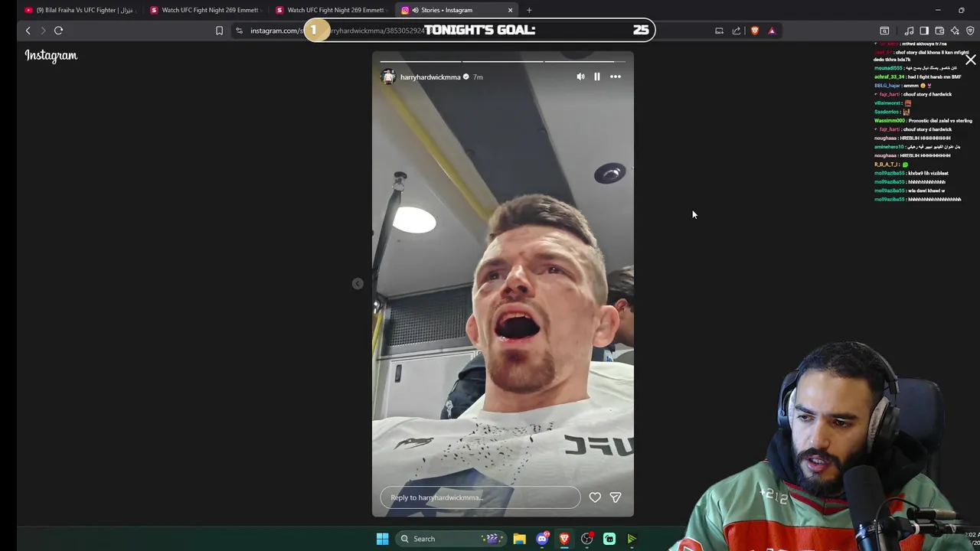The height and width of the screenshot is (551, 980).
Task: Click the taskbar Search box
Action: [452, 539]
